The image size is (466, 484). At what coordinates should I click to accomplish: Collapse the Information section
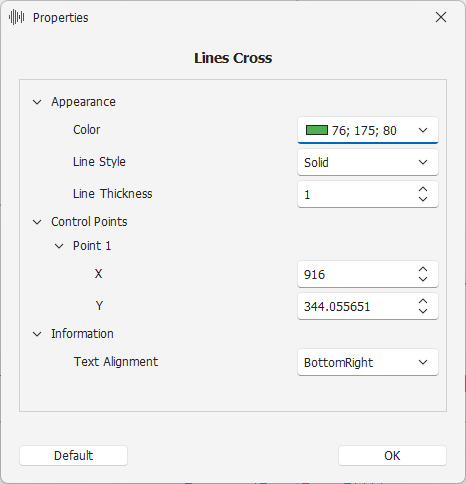[x=37, y=334]
